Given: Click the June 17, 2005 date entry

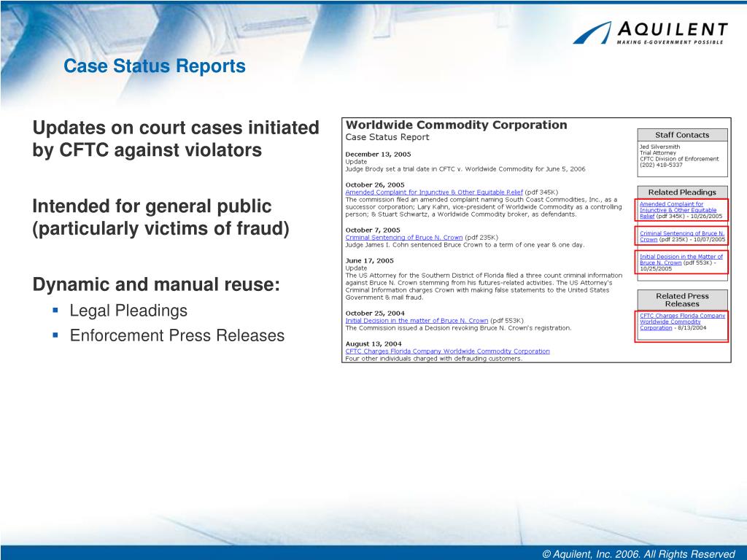Looking at the screenshot, I should [x=369, y=261].
